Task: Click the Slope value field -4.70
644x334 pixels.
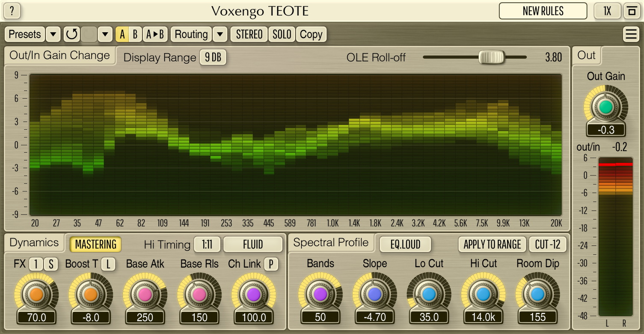Action: (375, 317)
